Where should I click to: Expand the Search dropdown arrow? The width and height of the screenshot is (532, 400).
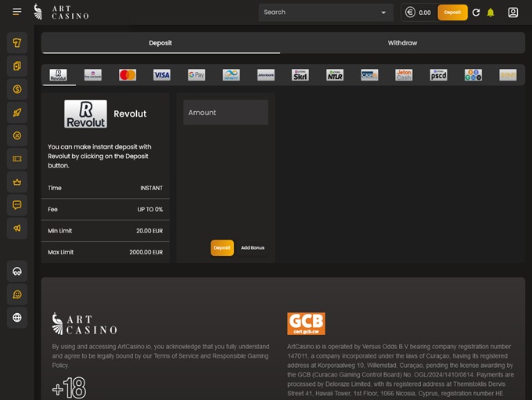point(383,13)
